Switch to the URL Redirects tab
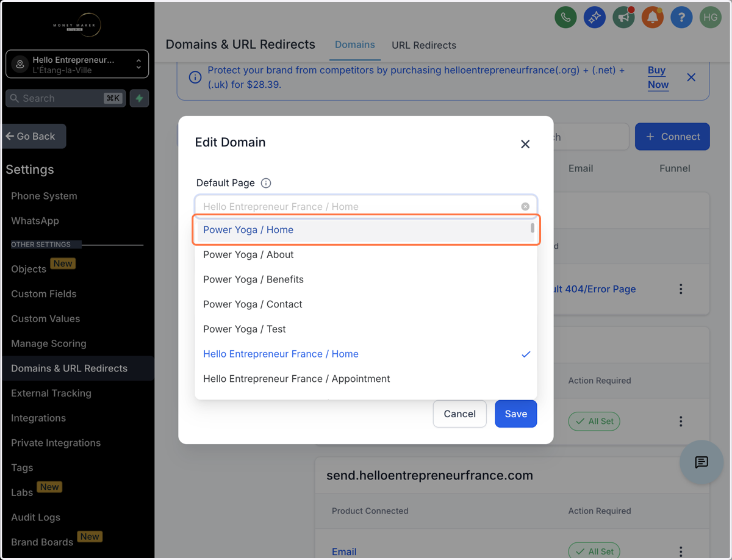The image size is (732, 560). pos(424,45)
